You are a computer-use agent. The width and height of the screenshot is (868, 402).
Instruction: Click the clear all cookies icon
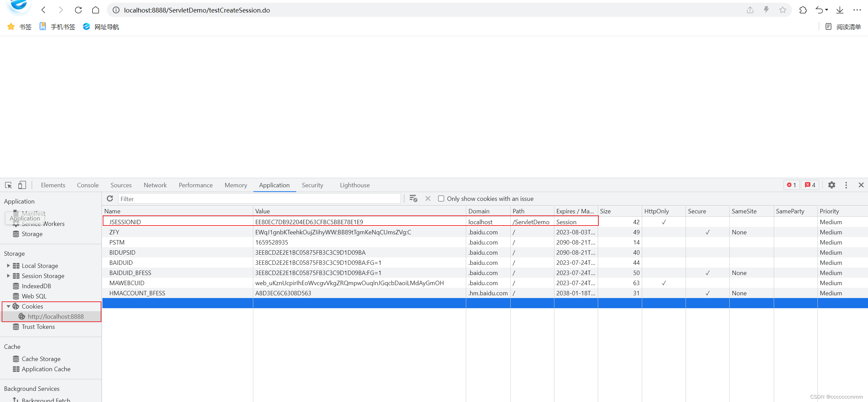click(x=413, y=198)
